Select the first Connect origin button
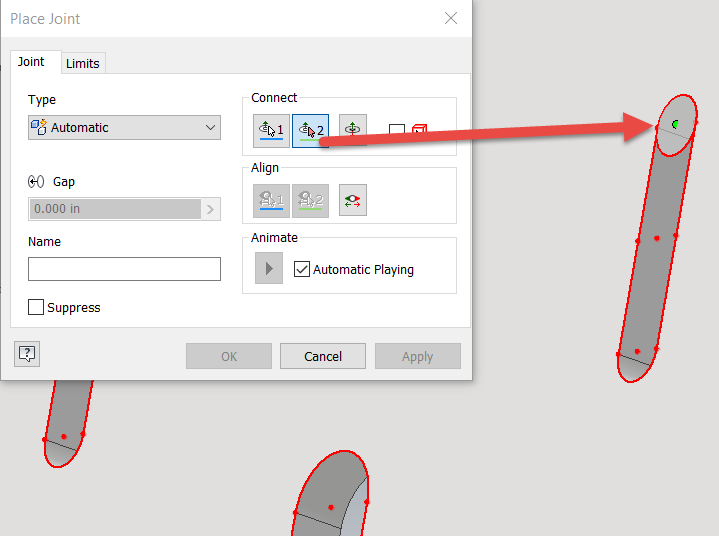The height and width of the screenshot is (536, 719). point(271,131)
